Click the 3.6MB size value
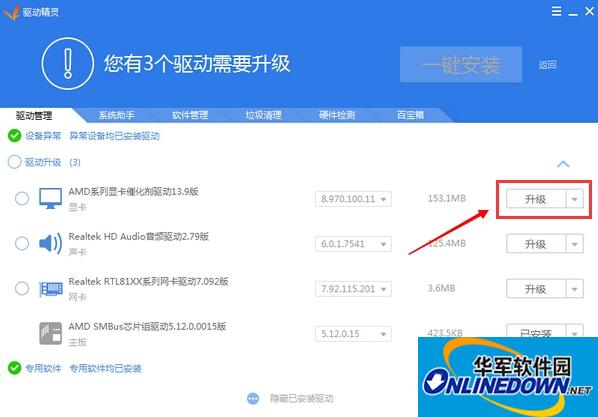This screenshot has width=598, height=417. 441,288
